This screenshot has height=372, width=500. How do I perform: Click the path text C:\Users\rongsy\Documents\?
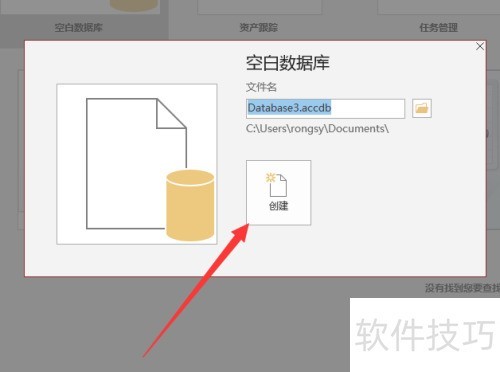tap(317, 129)
